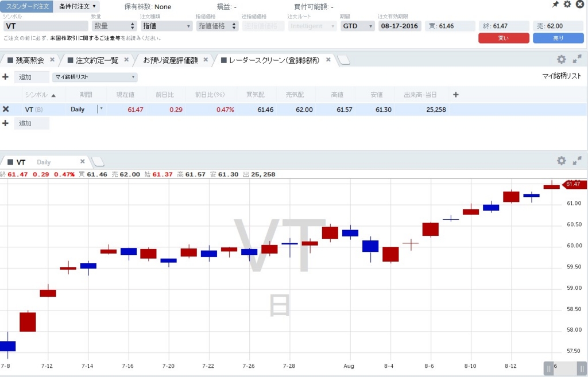
Task: Click the 売気配 column header
Action: point(295,95)
